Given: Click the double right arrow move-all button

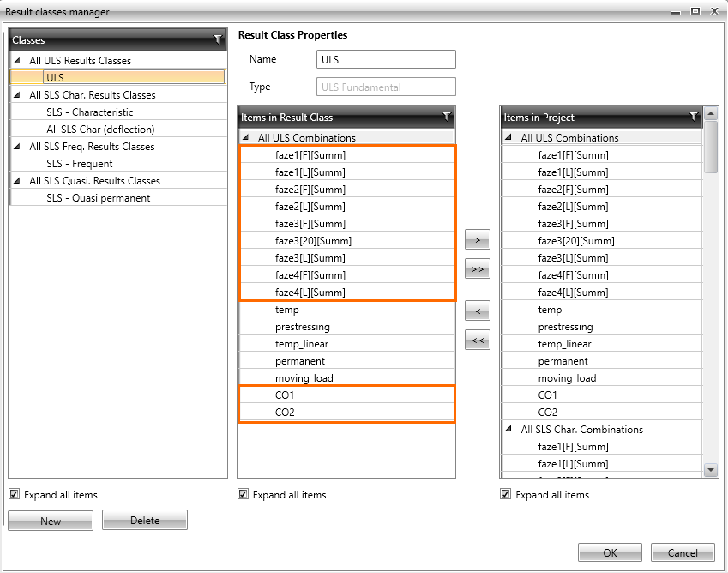Looking at the screenshot, I should [x=478, y=270].
